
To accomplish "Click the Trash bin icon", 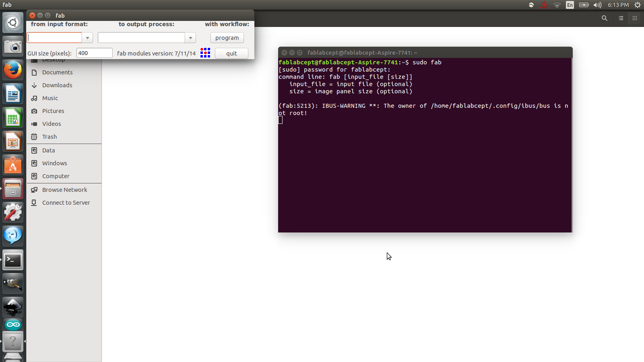I will pyautogui.click(x=34, y=137).
